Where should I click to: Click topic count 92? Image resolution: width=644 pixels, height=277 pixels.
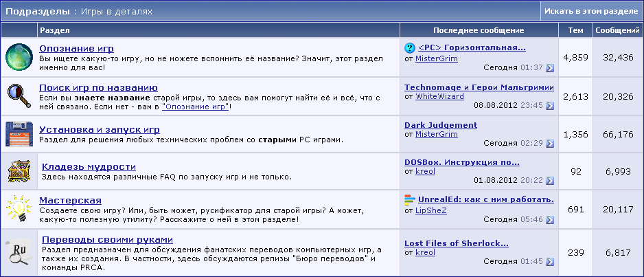576,171
